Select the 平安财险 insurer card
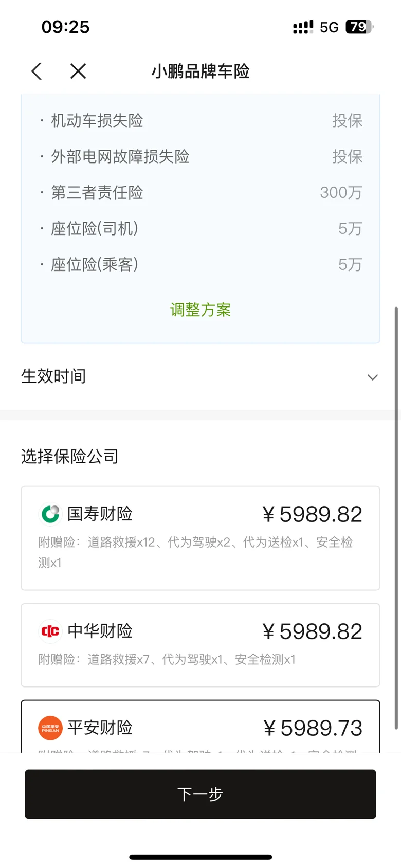Screen dimensions: 401x868 (x=200, y=727)
